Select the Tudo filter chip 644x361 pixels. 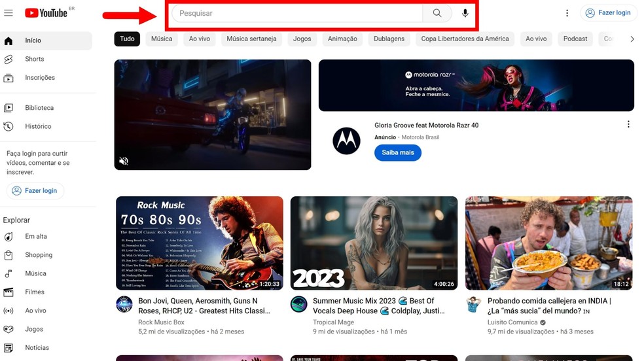pos(127,39)
